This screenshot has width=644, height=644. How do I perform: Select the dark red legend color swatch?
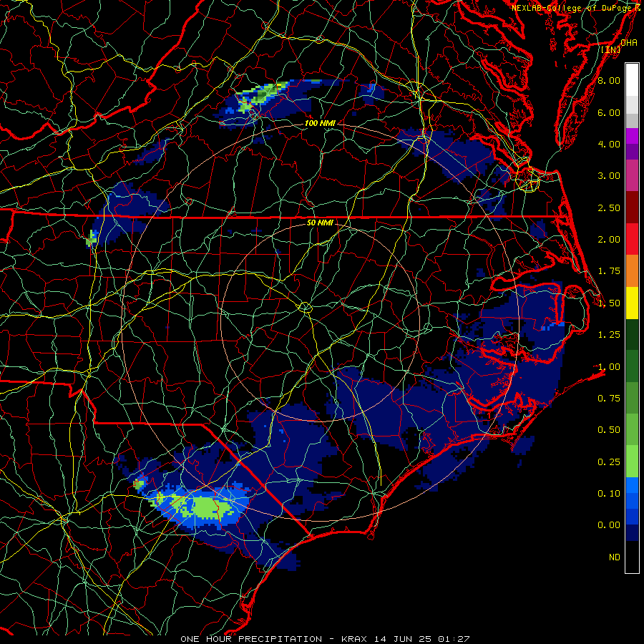pos(632,208)
